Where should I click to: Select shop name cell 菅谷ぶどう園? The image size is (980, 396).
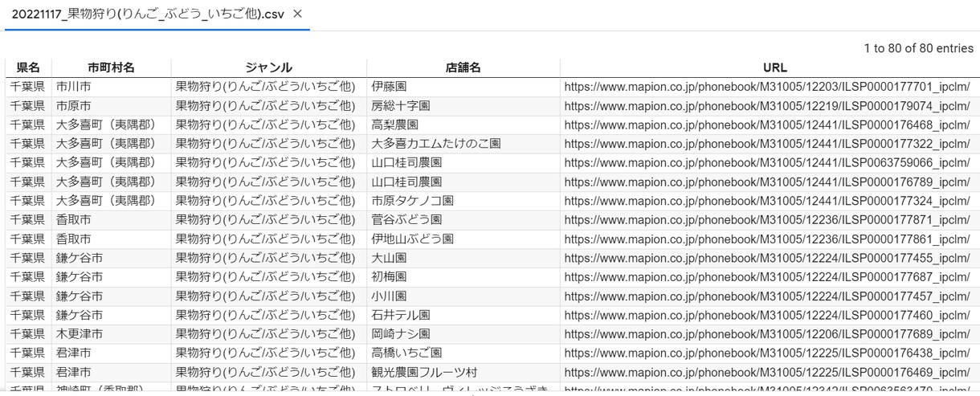pyautogui.click(x=463, y=220)
